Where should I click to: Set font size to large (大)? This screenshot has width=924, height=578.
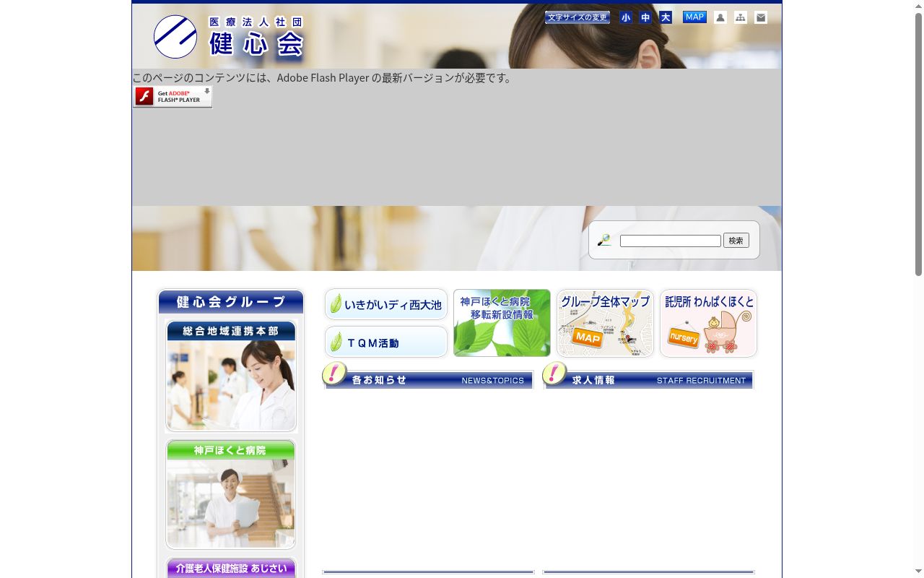point(666,17)
